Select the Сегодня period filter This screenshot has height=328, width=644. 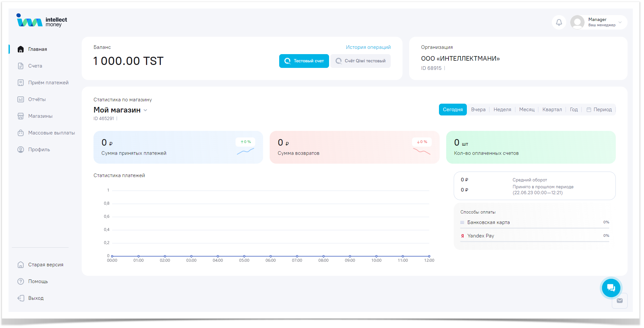click(x=452, y=110)
